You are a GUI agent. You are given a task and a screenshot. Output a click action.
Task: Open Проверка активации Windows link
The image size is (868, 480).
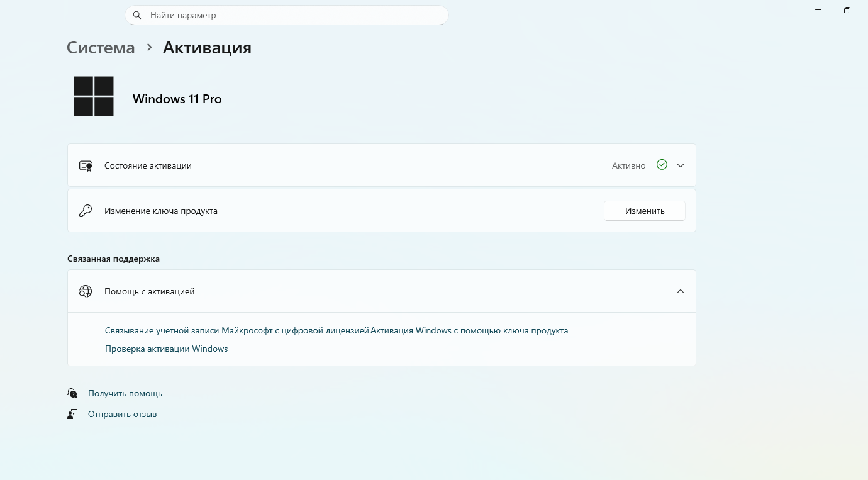(167, 349)
